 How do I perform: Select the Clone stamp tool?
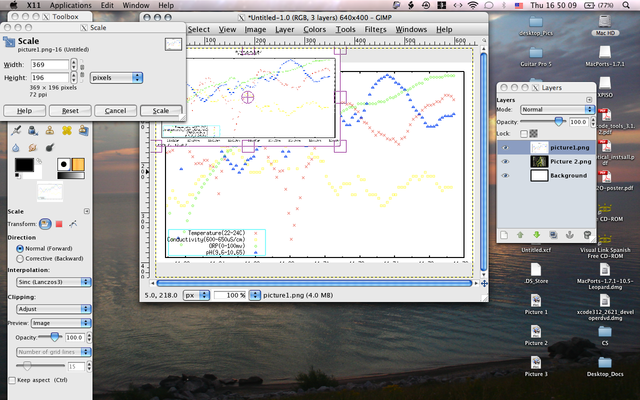[50, 130]
